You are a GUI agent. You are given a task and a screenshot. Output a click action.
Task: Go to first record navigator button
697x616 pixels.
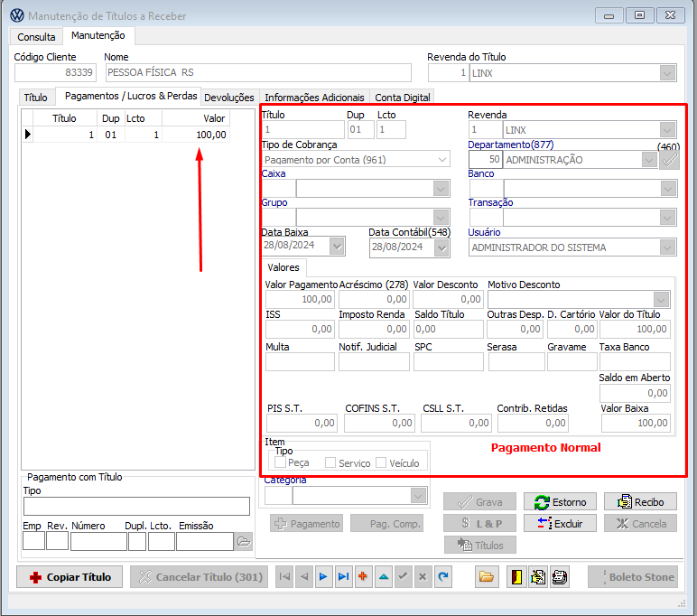tap(284, 577)
